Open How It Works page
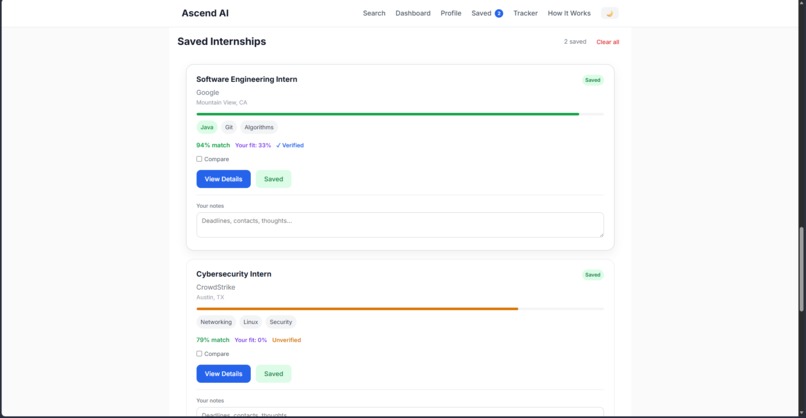Screen dimensions: 806x418 click(x=569, y=13)
